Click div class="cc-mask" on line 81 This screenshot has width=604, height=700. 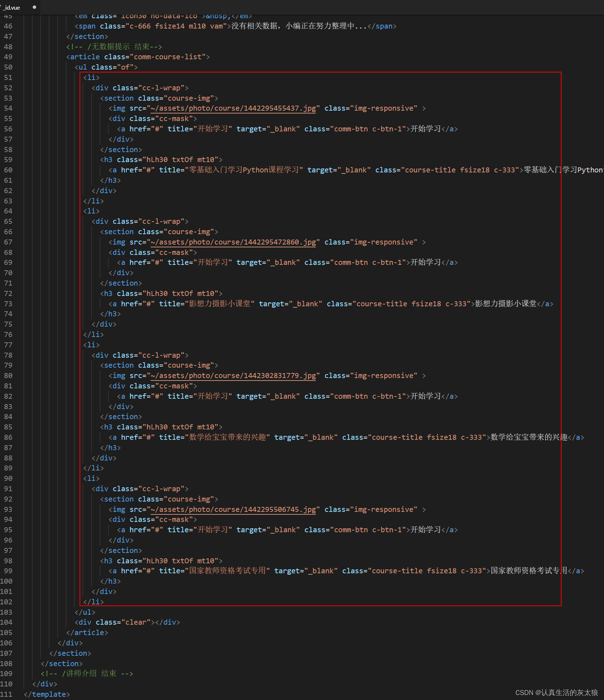tap(153, 386)
